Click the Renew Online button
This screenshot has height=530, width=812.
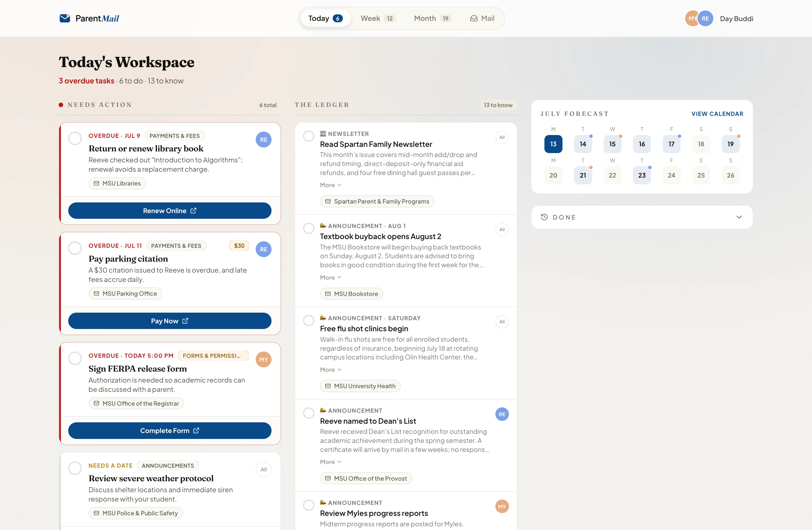coord(169,210)
